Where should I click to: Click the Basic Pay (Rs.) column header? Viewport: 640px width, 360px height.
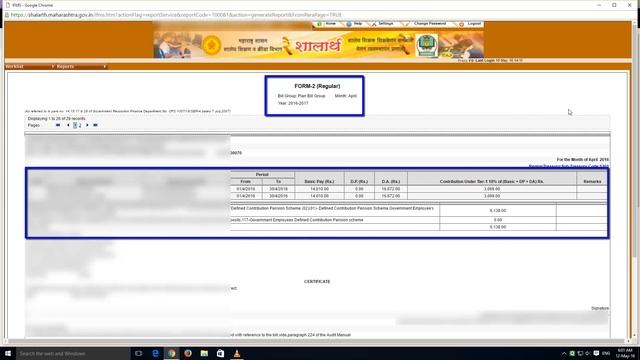coord(319,181)
